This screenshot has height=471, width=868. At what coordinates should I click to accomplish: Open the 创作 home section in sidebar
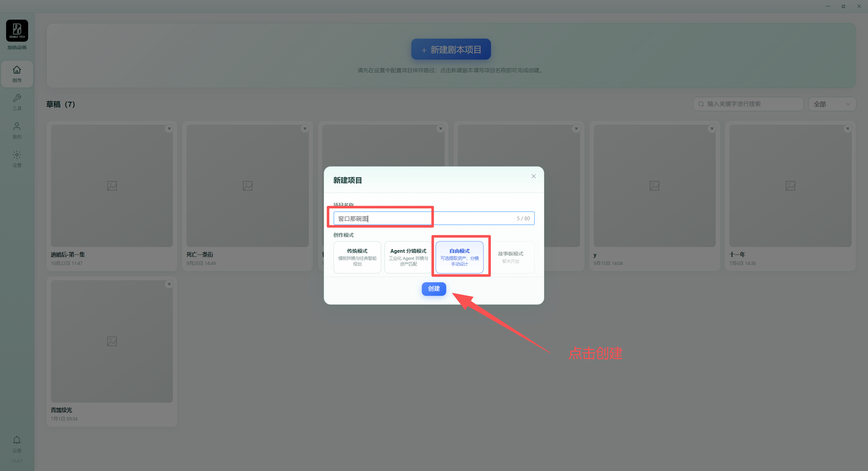click(x=17, y=74)
